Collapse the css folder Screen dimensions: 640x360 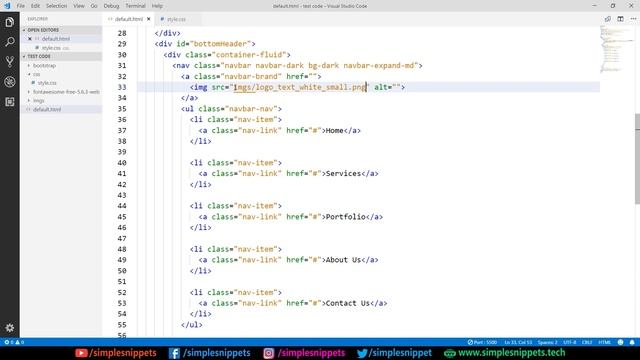[x=36, y=74]
